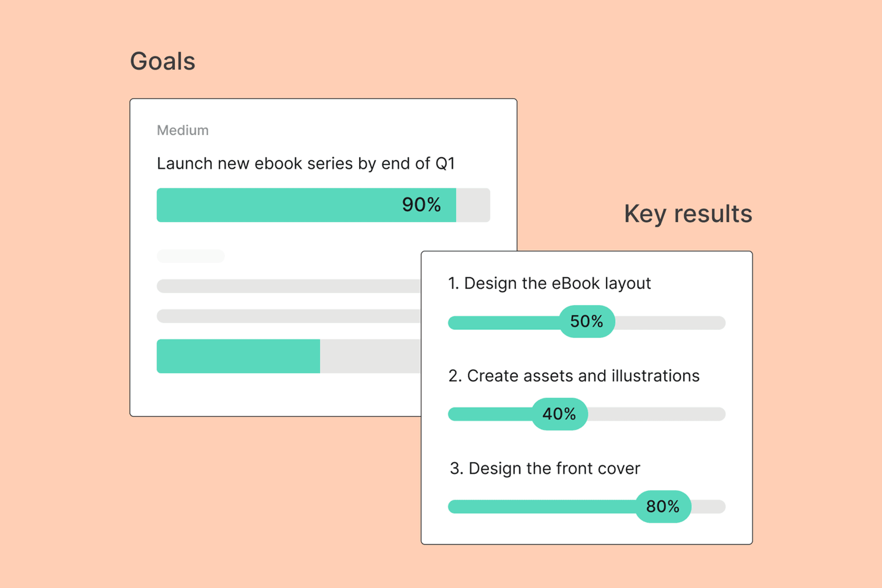Click the 90% progress bar
This screenshot has height=588, width=882.
coord(323,205)
